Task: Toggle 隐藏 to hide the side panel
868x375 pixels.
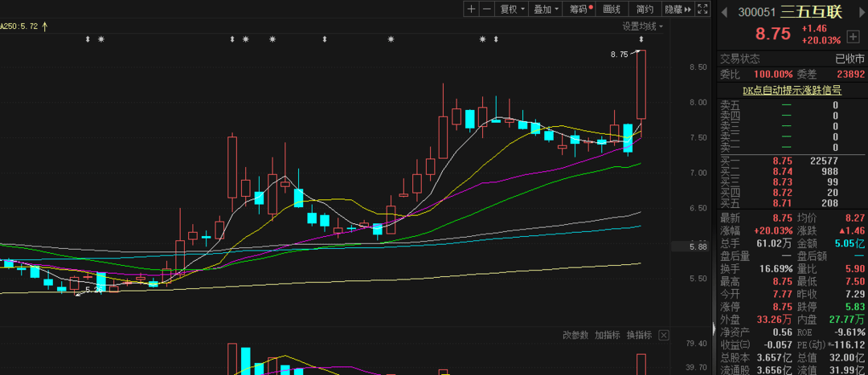Action: pos(678,9)
